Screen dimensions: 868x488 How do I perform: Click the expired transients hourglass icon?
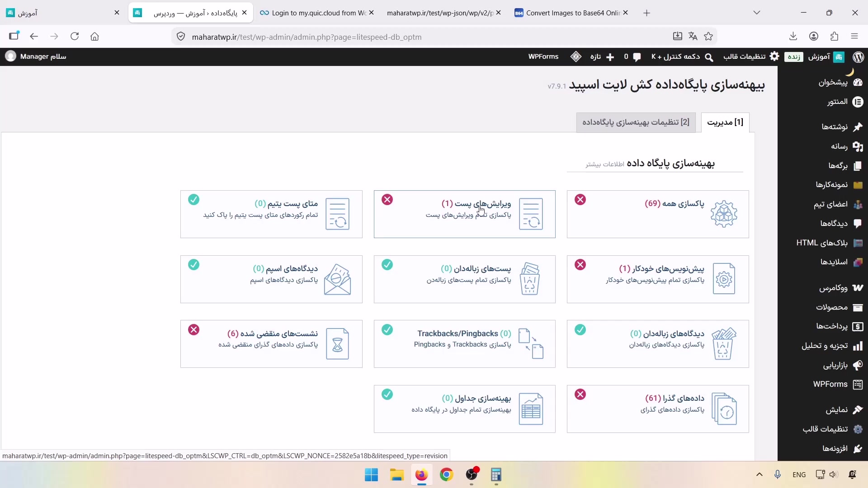(x=337, y=344)
